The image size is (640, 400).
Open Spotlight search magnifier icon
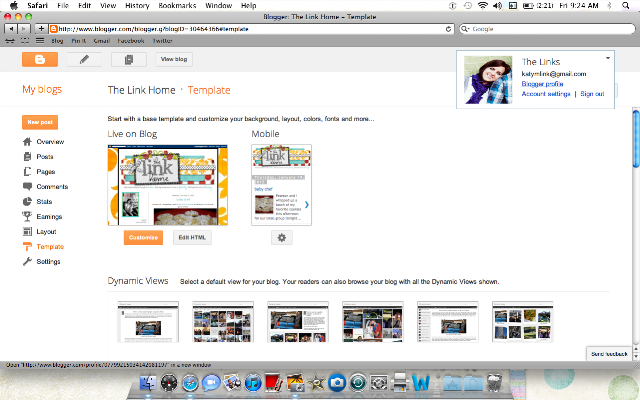click(x=625, y=6)
